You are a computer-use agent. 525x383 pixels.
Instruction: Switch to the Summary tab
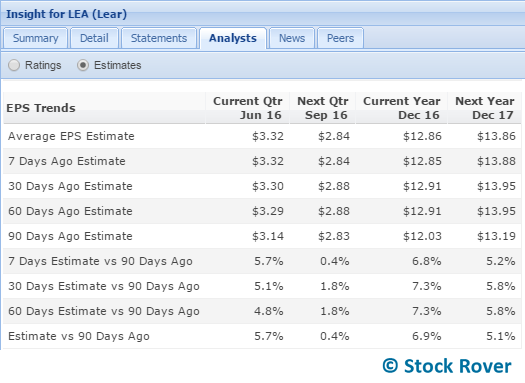[35, 38]
